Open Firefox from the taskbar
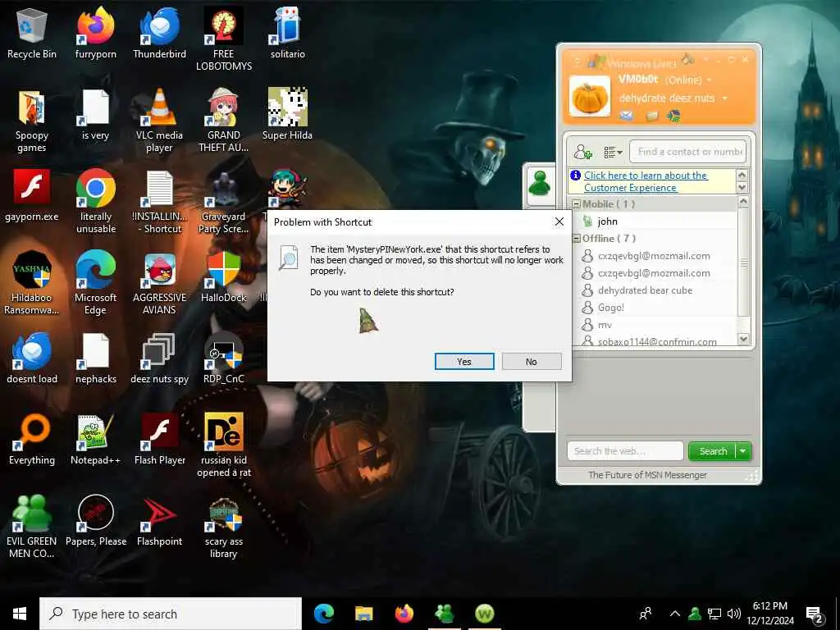Viewport: 840px width, 630px height. pos(404,614)
